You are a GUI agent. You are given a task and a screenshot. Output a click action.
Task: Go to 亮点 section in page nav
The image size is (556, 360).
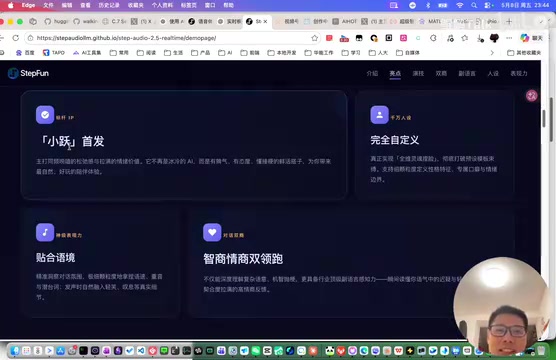point(395,73)
